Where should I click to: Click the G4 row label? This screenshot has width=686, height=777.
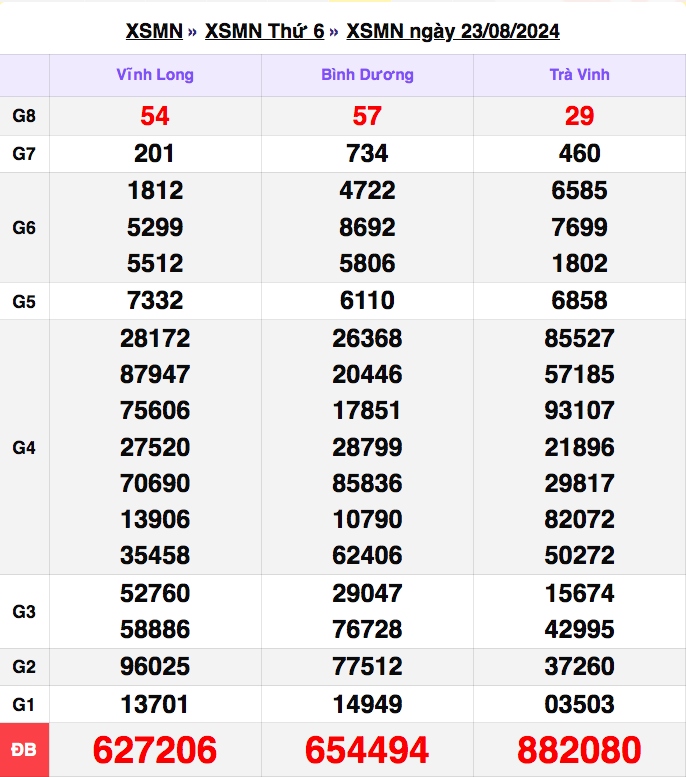24,447
